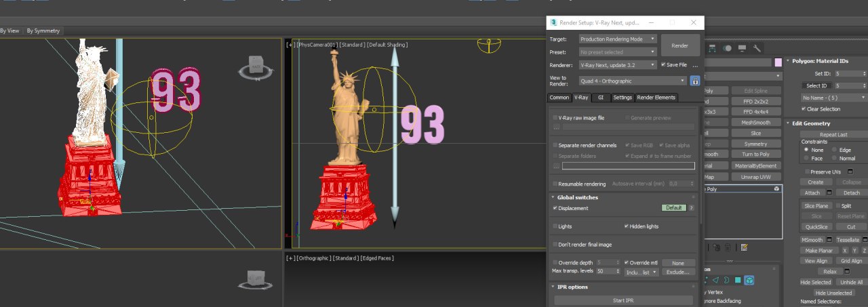Switch to the GI tab
868x307 pixels.
[x=600, y=98]
